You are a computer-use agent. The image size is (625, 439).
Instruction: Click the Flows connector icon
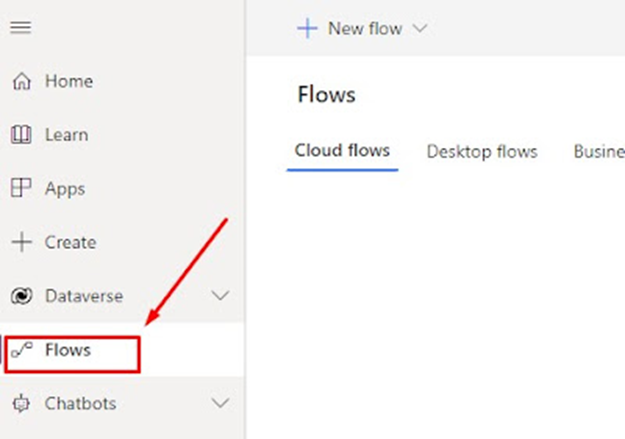point(21,350)
